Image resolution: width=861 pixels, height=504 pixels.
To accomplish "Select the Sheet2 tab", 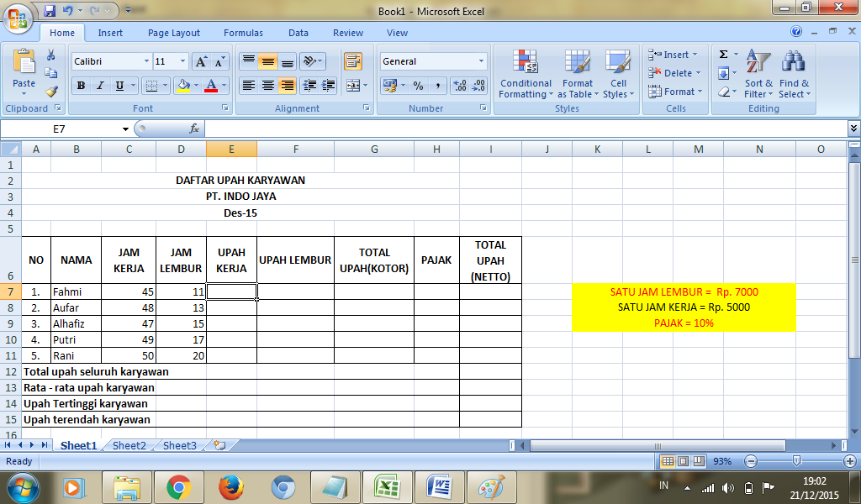I will click(128, 446).
